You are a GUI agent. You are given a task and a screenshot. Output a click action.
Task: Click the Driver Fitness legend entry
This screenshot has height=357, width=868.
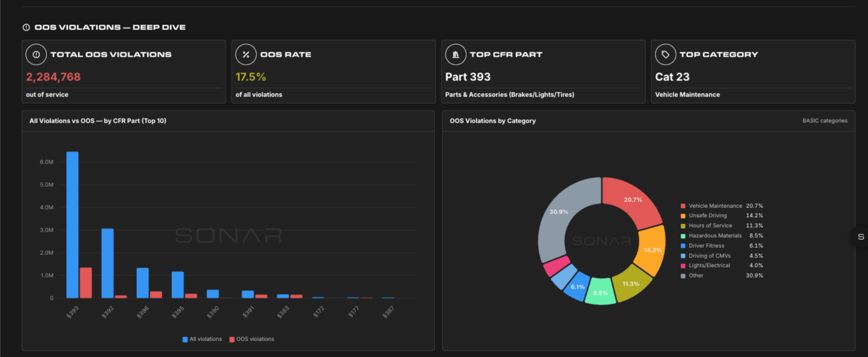[x=722, y=245]
